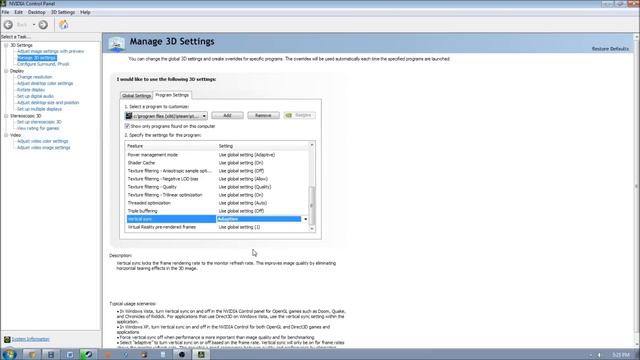Open the Windows Start orb

[x=9, y=354]
